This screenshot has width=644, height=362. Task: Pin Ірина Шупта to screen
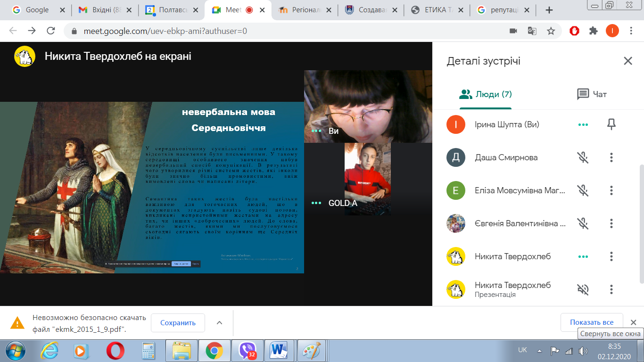point(611,124)
